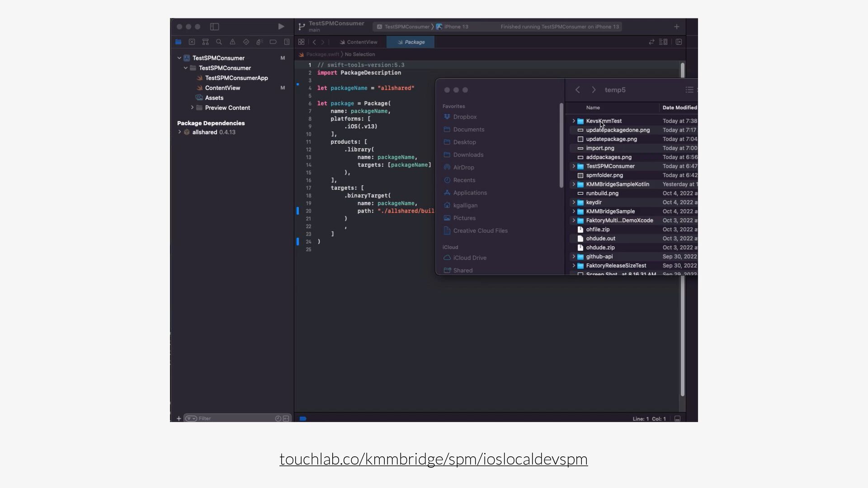Expand the allshared package dependency
Viewport: 868px width, 488px height.
179,132
